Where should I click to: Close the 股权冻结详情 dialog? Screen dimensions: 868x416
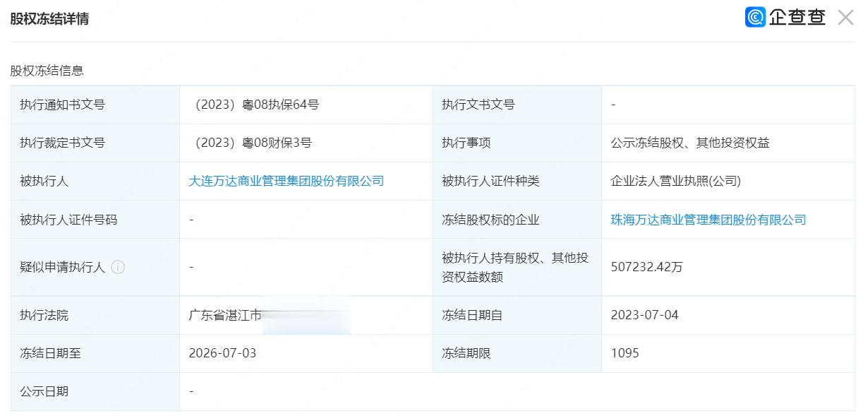[x=845, y=18]
